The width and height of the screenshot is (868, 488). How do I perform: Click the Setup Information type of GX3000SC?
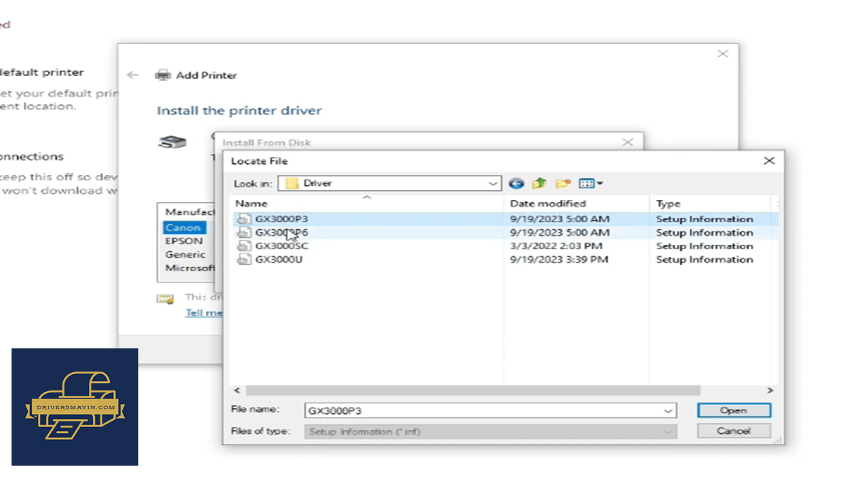pos(705,246)
